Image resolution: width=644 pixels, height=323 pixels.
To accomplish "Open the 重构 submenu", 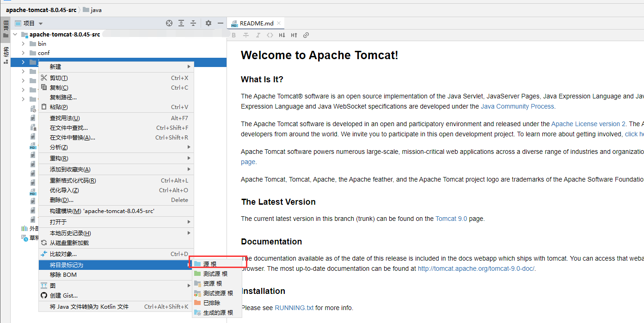I will [116, 158].
